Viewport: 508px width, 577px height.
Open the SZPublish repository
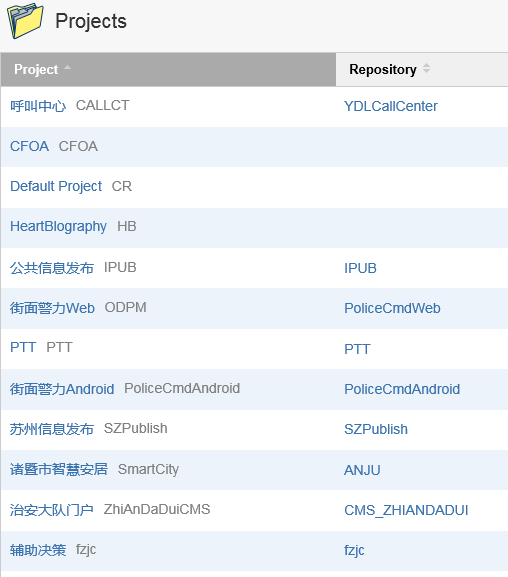click(375, 429)
